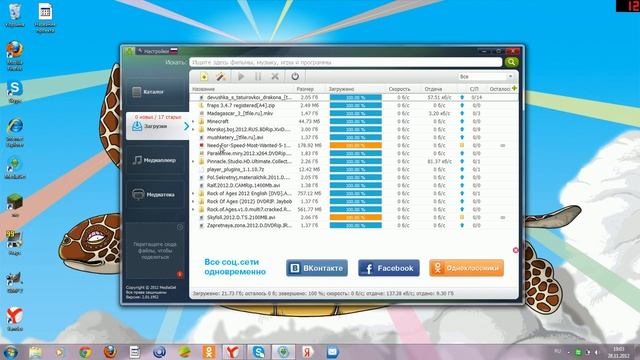Click the green plus add-column icon
640x360 pixels.
pos(514,88)
